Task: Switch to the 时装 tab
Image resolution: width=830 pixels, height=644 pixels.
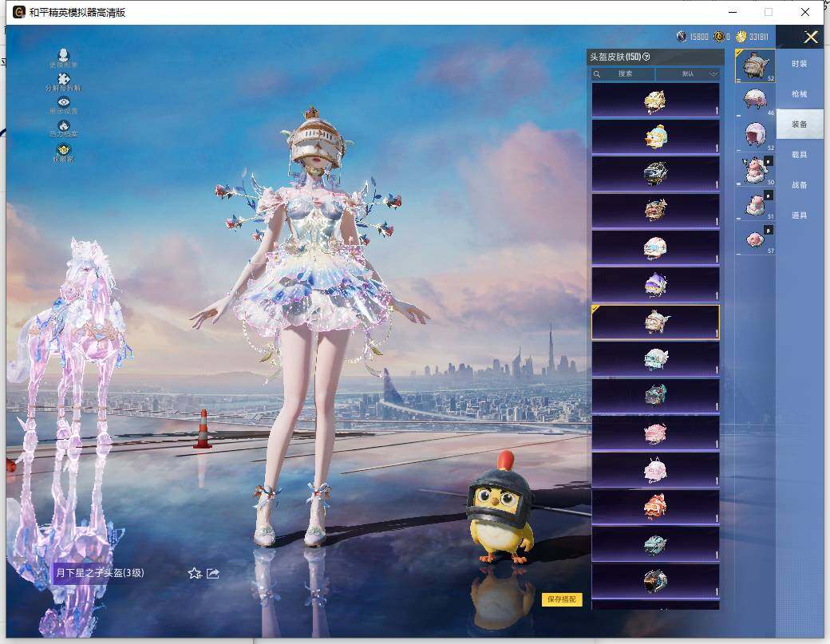Action: tap(799, 64)
